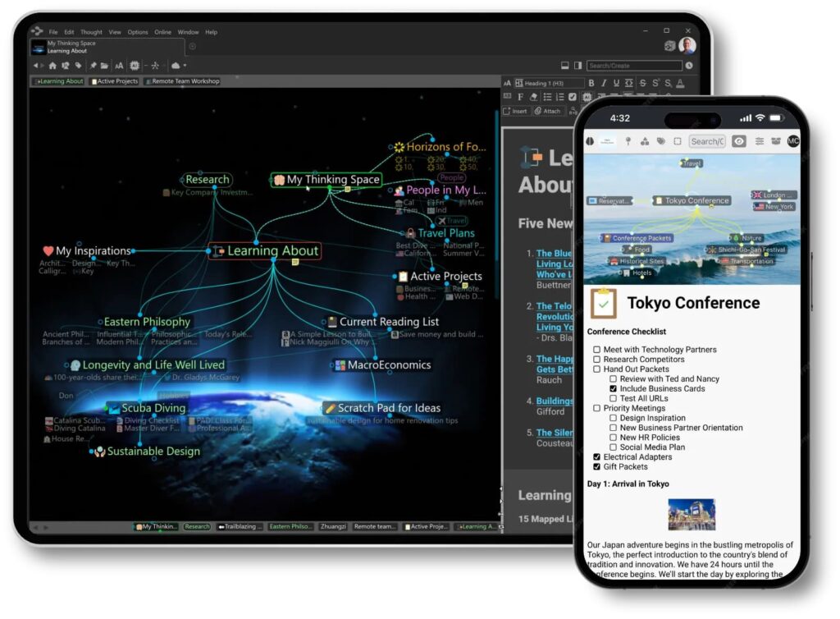Screen dimensions: 840x619
Task: Tap the brain icon on the phone
Action: point(590,141)
